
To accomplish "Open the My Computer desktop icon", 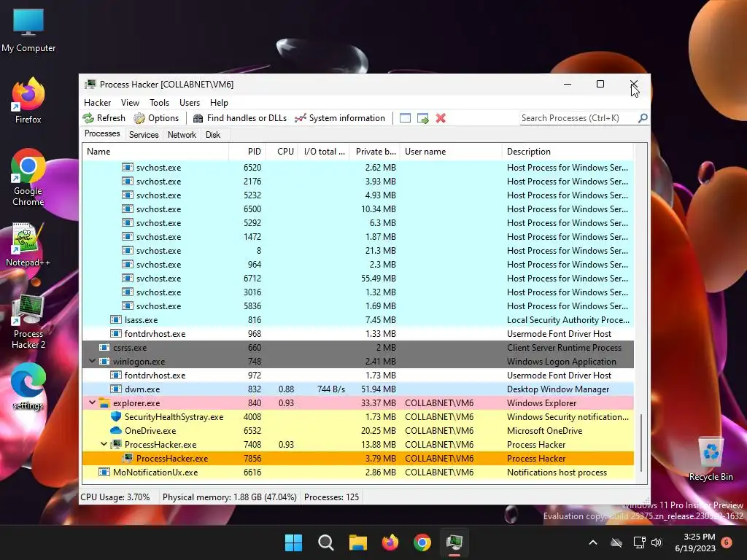I will coord(28,31).
